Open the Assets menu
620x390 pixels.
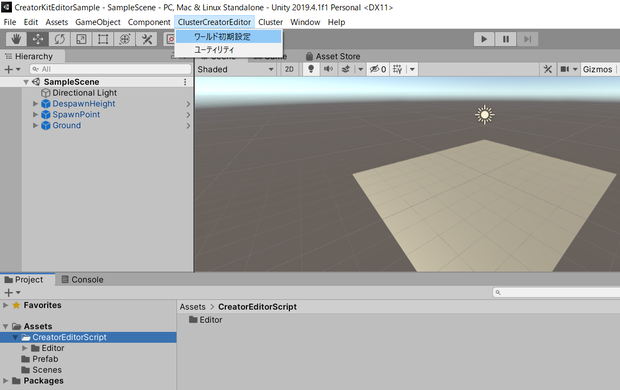[x=57, y=22]
